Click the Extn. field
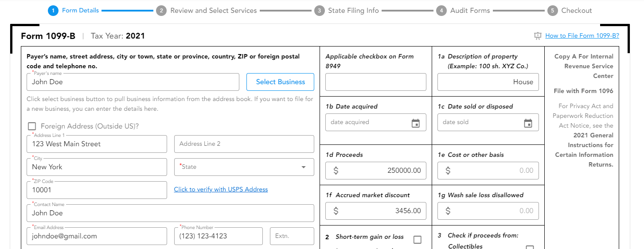This screenshot has width=644, height=249. click(x=292, y=236)
